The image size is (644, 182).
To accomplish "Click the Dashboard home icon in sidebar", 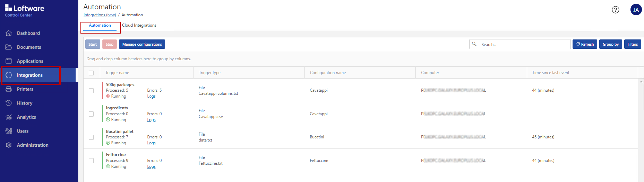I will point(9,33).
